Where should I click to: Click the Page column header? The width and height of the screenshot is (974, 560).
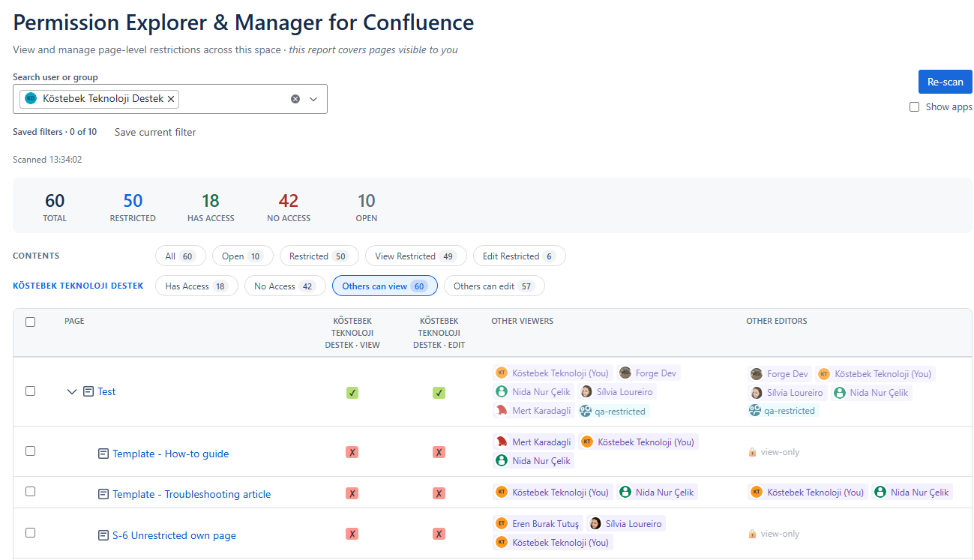pyautogui.click(x=74, y=321)
